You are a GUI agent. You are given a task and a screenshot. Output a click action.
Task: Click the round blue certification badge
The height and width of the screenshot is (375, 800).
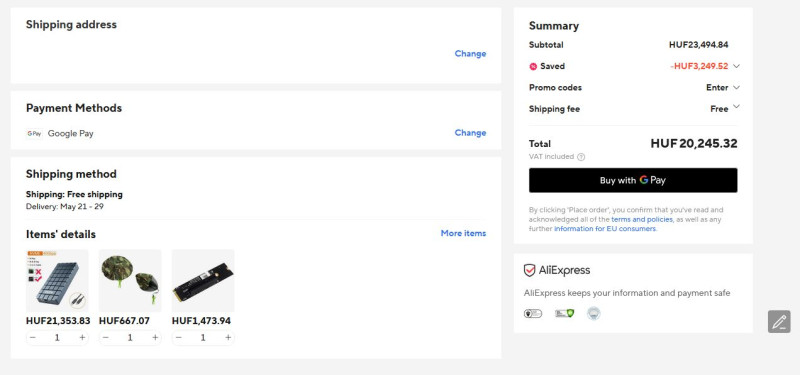tap(593, 313)
